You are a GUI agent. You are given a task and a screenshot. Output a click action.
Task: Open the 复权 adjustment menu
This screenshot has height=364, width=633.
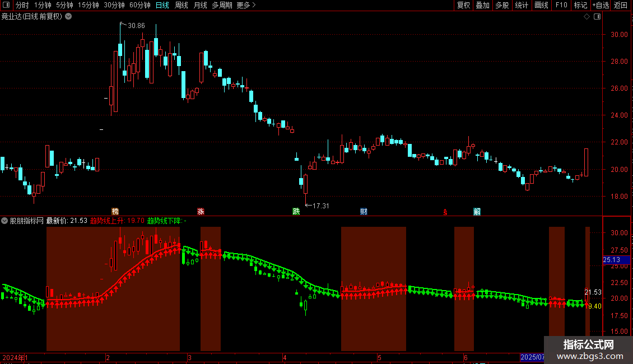(463, 5)
